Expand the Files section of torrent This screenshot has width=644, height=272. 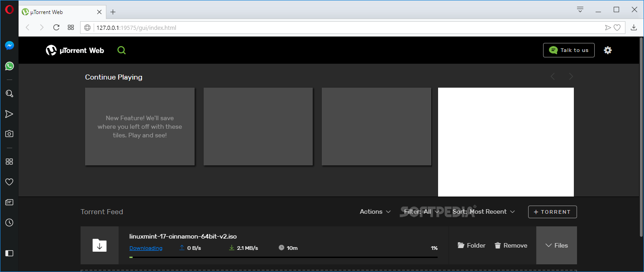point(556,245)
